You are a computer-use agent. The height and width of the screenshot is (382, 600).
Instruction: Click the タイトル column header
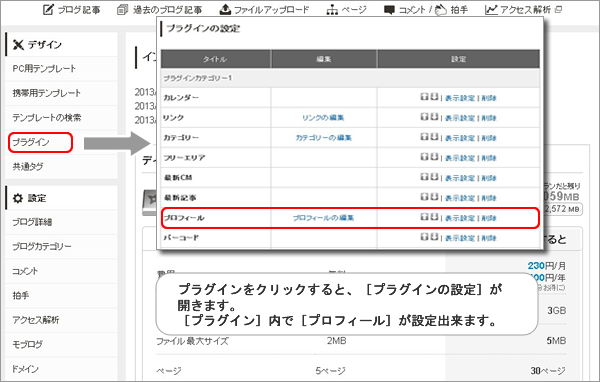[x=215, y=59]
